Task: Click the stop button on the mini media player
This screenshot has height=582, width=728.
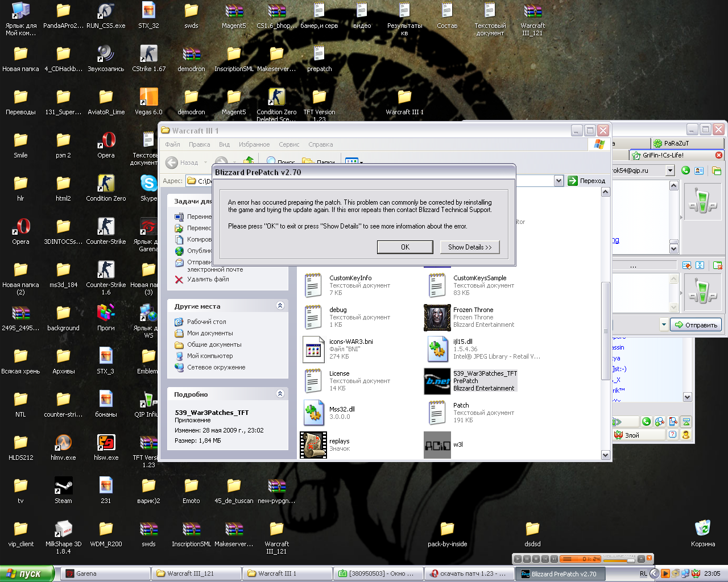Action: [x=536, y=559]
